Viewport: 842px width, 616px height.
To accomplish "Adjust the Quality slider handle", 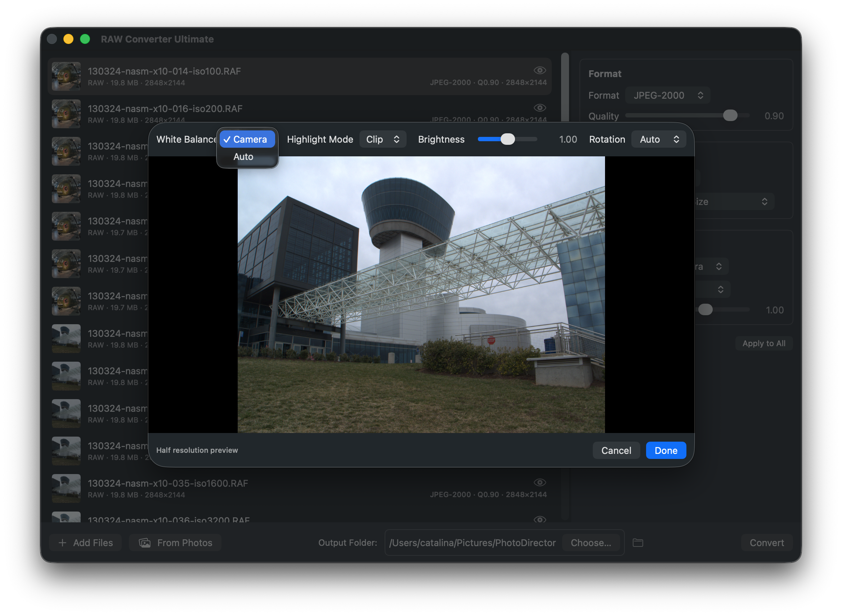I will [730, 116].
